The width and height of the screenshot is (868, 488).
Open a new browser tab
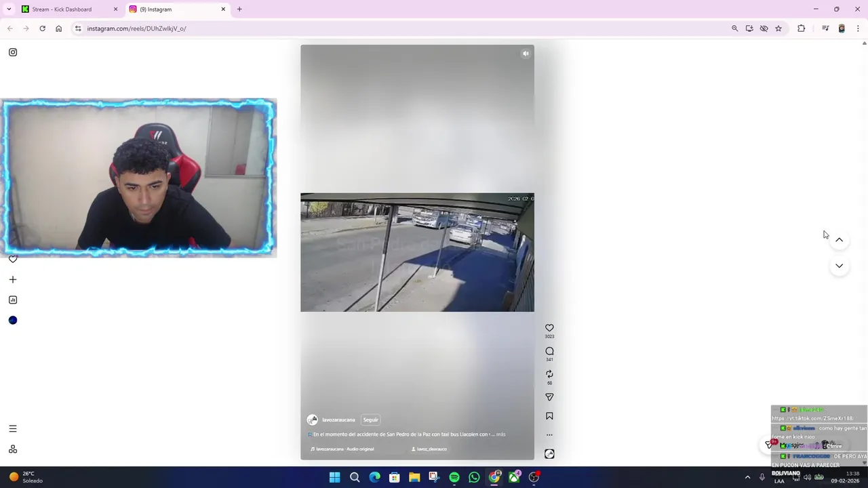pyautogui.click(x=239, y=9)
